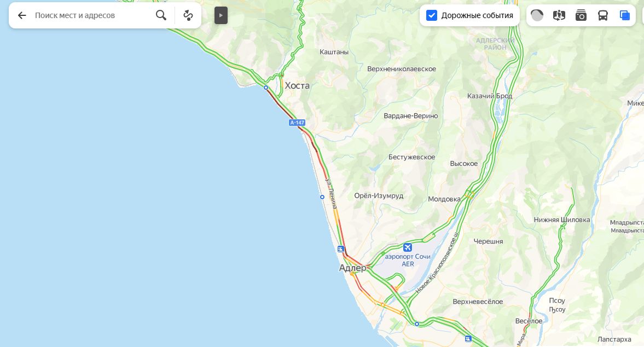
Task: Toggle public transport bus layer
Action: pos(602,16)
